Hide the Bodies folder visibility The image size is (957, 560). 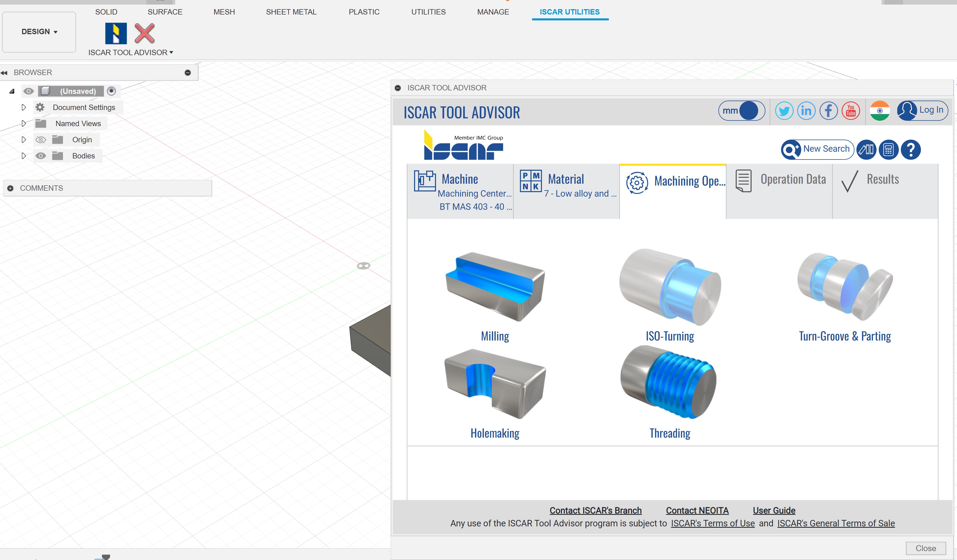click(x=41, y=156)
